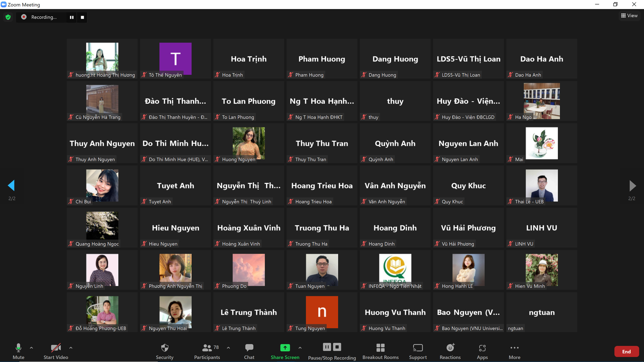The width and height of the screenshot is (644, 362).
Task: Select huong.ht Hoàng Thị Hương video tile
Action: (102, 59)
